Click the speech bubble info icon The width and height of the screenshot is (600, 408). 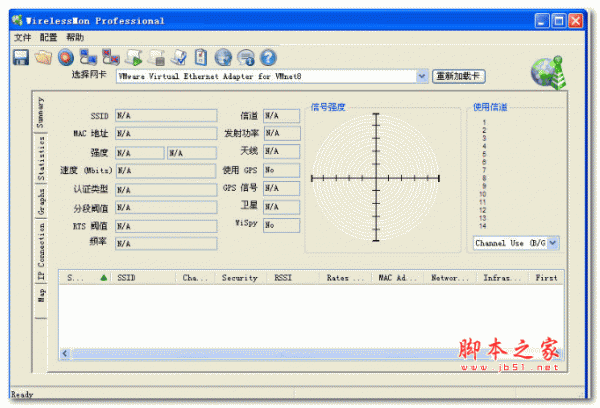pos(246,58)
